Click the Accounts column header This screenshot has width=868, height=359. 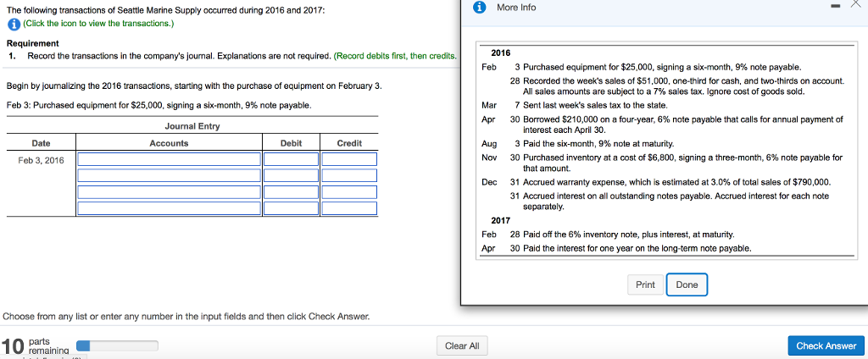169,143
